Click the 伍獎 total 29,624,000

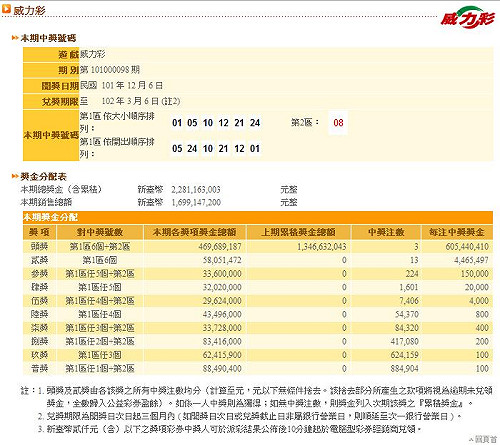222,301
